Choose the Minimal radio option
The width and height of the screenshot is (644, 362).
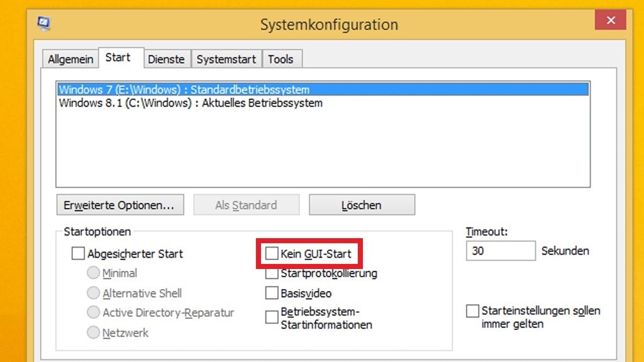93,273
